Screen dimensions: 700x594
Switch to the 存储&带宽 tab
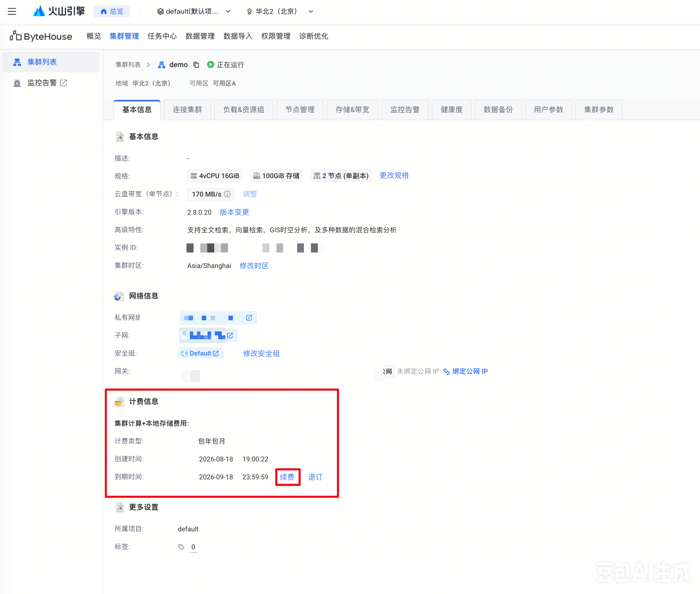coord(352,110)
